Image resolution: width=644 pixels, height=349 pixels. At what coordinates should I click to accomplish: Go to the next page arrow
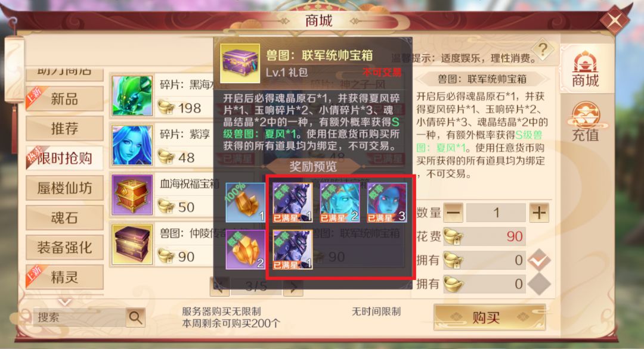pyautogui.click(x=293, y=286)
